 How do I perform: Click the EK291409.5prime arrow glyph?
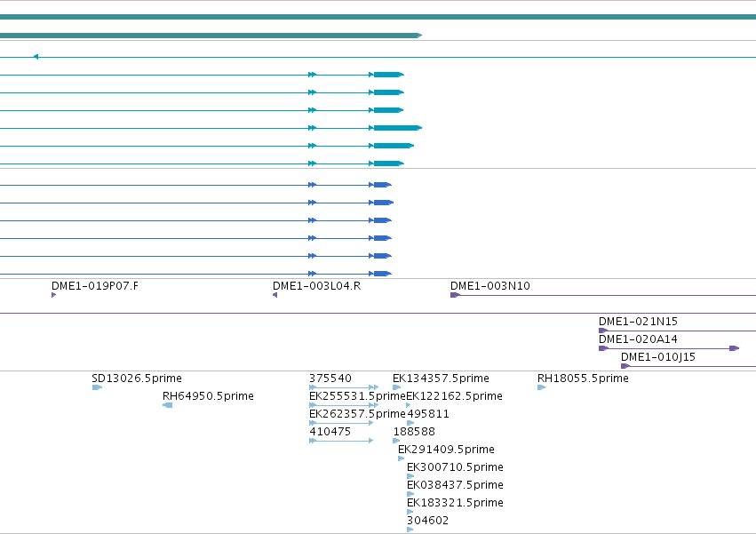coord(402,458)
